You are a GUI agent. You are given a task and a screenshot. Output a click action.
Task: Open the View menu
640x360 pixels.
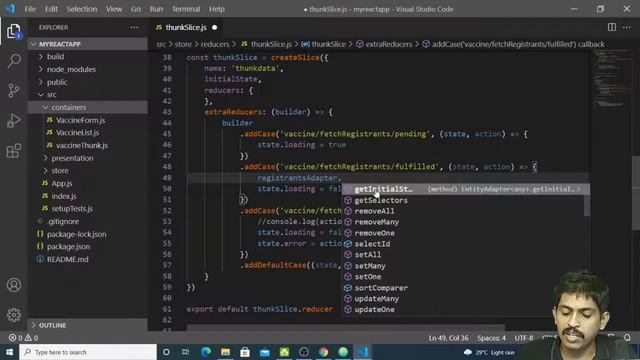pyautogui.click(x=114, y=9)
